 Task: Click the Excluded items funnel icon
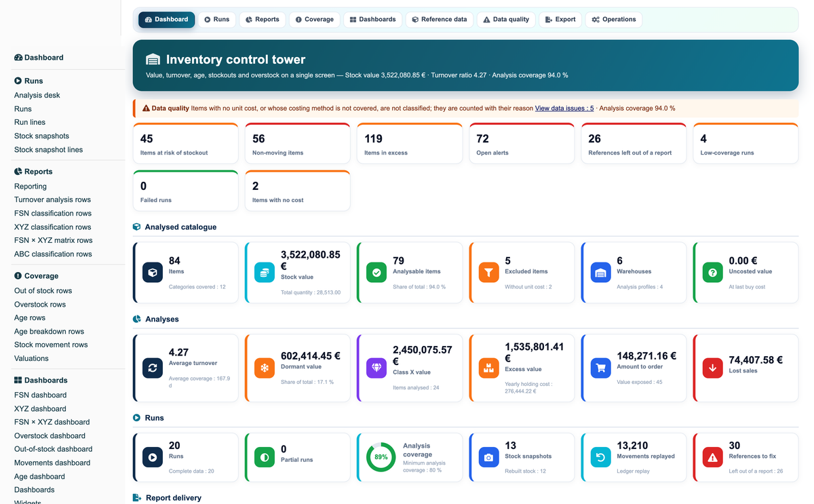(488, 273)
